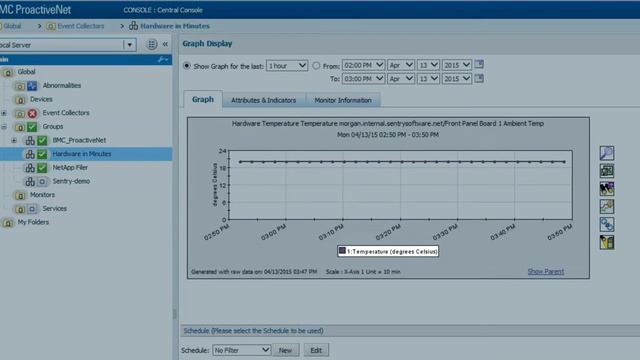Click the linked-nodes icon right of graph
This screenshot has height=360, width=640.
click(x=607, y=224)
